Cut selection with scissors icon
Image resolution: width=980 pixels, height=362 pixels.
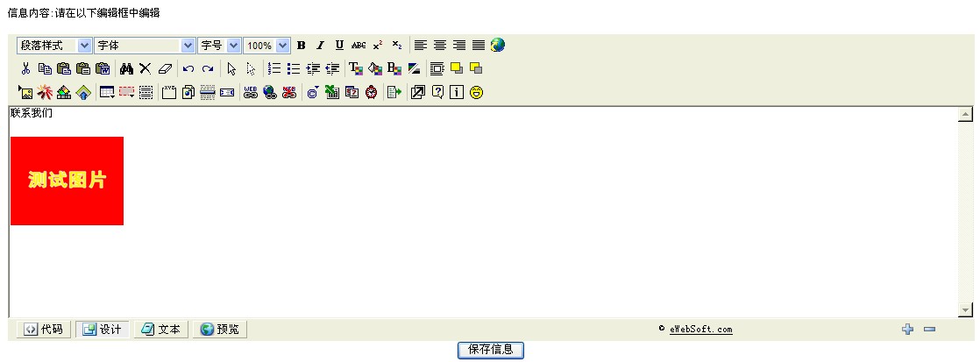click(25, 68)
